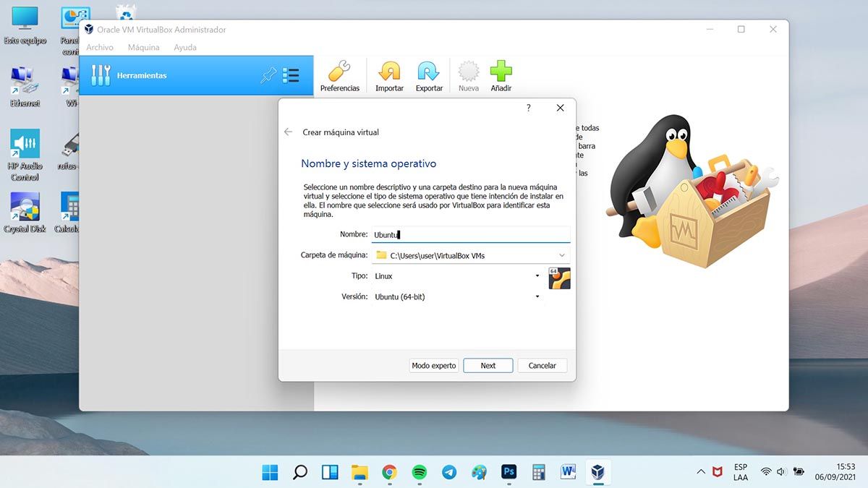This screenshot has height=488, width=868.
Task: Go back using the wizard arrow
Action: pyautogui.click(x=289, y=132)
